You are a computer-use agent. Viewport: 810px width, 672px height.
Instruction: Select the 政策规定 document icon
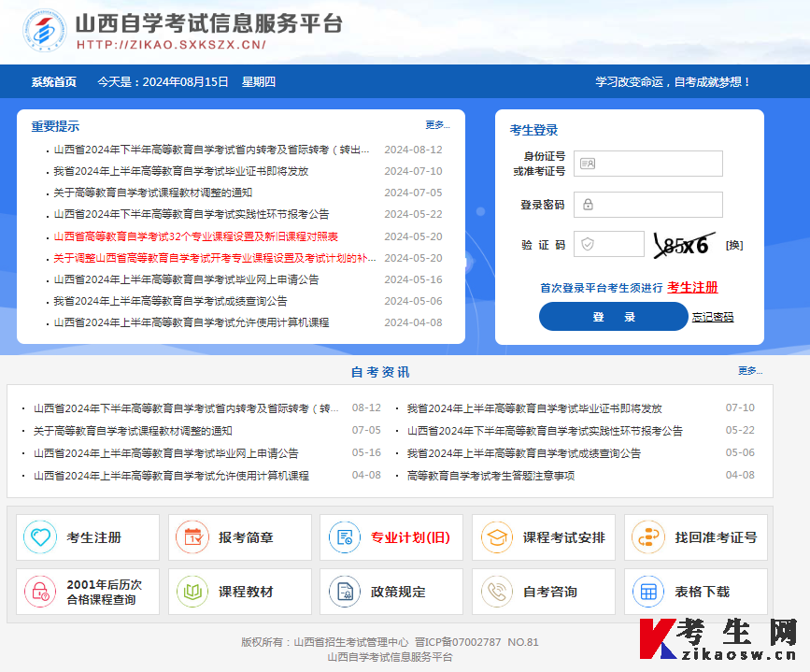[x=344, y=591]
